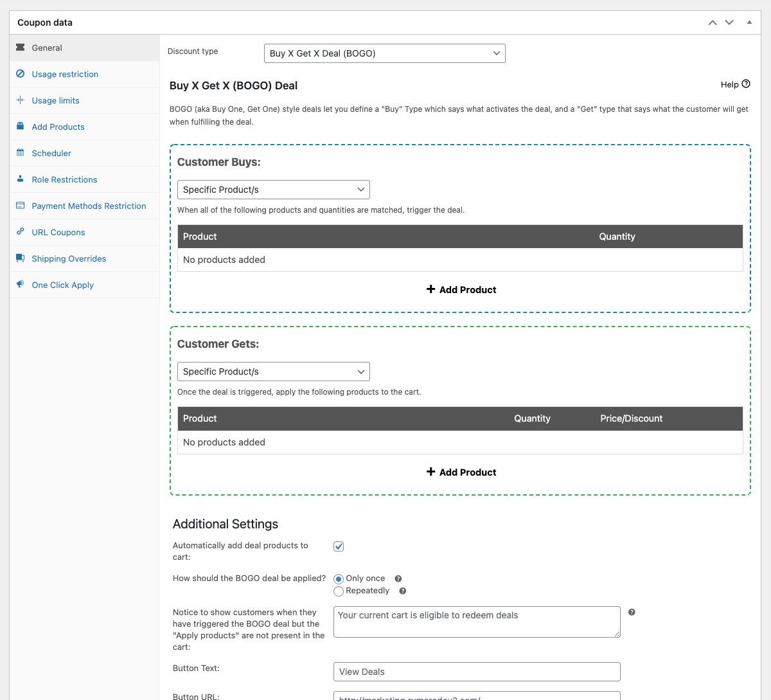Click the help tooltip icon beside notice textarea
The image size is (771, 700).
click(632, 612)
